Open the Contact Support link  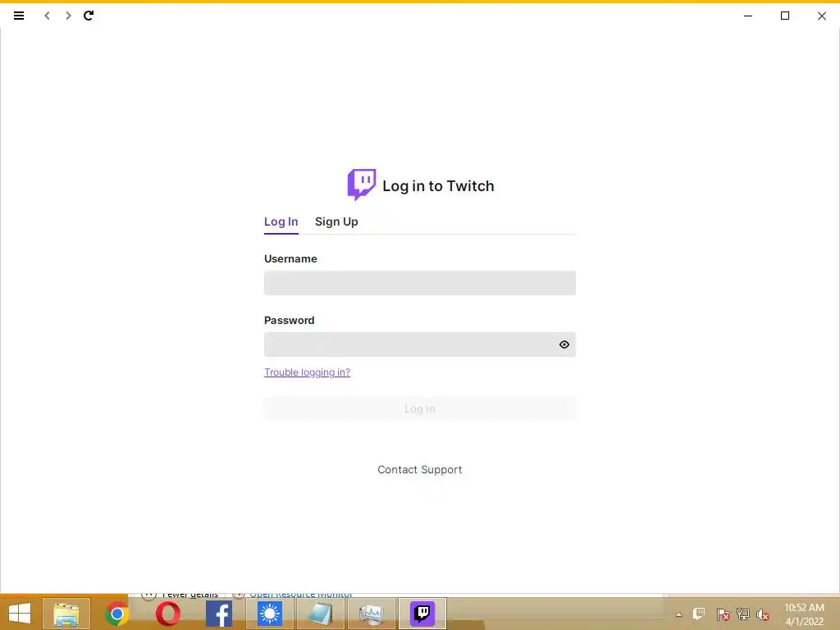pos(420,470)
